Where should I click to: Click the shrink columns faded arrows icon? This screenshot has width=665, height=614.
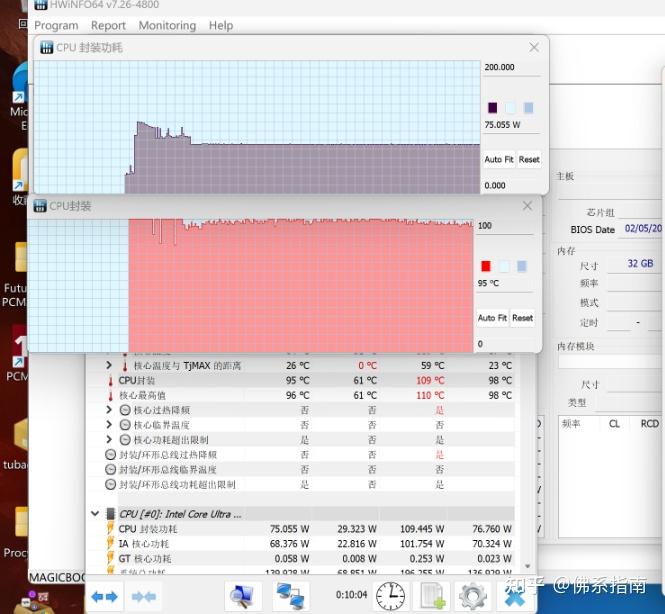pyautogui.click(x=144, y=597)
